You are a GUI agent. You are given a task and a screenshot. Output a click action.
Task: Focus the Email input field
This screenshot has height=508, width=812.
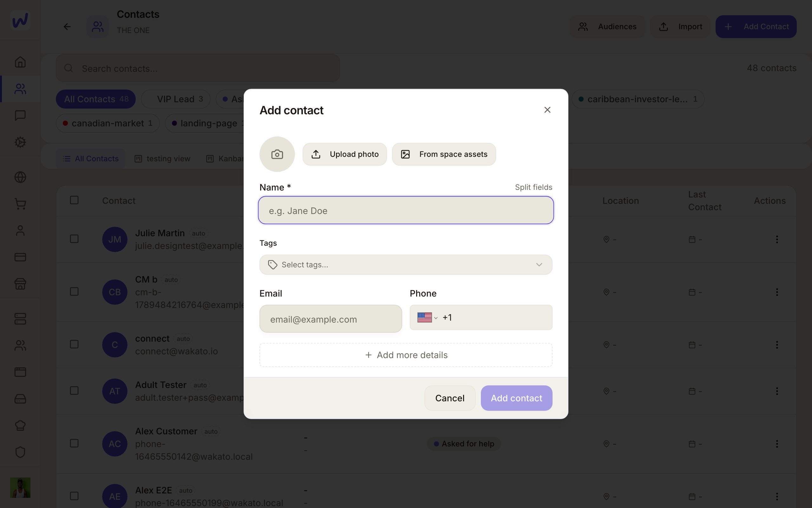pos(331,319)
